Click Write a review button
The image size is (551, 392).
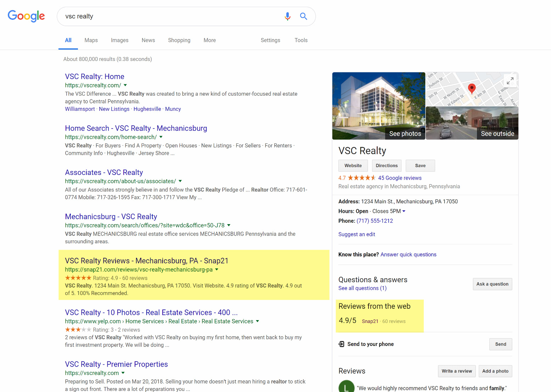[457, 371]
